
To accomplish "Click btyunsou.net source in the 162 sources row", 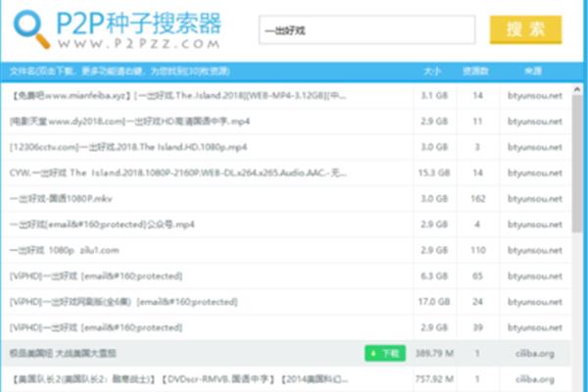I will click(535, 199).
